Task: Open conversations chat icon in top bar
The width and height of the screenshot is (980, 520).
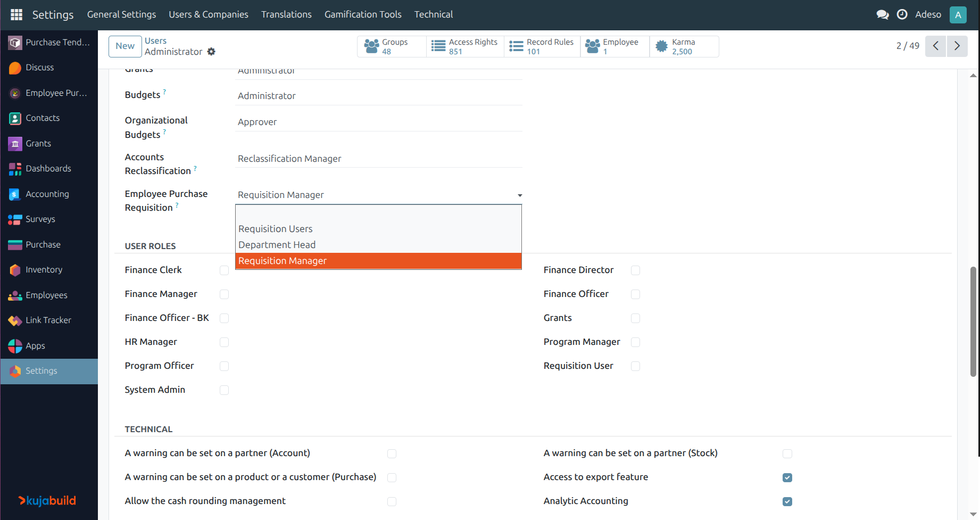Action: click(883, 14)
